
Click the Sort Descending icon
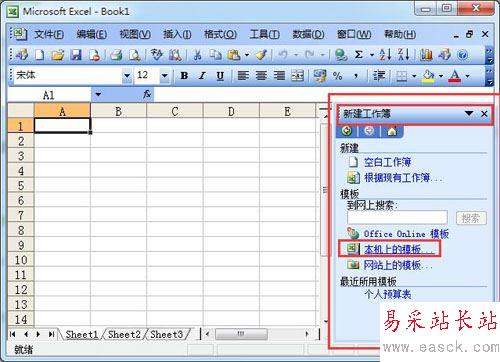pyautogui.click(x=404, y=55)
